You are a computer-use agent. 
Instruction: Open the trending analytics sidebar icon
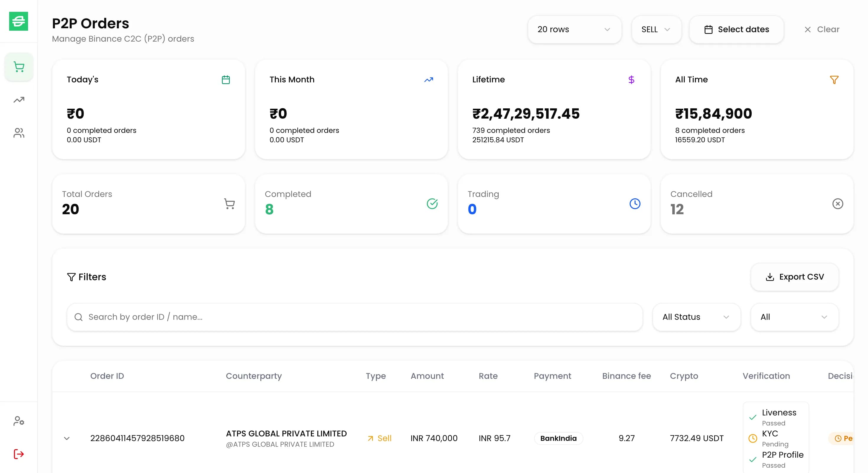[x=19, y=100]
